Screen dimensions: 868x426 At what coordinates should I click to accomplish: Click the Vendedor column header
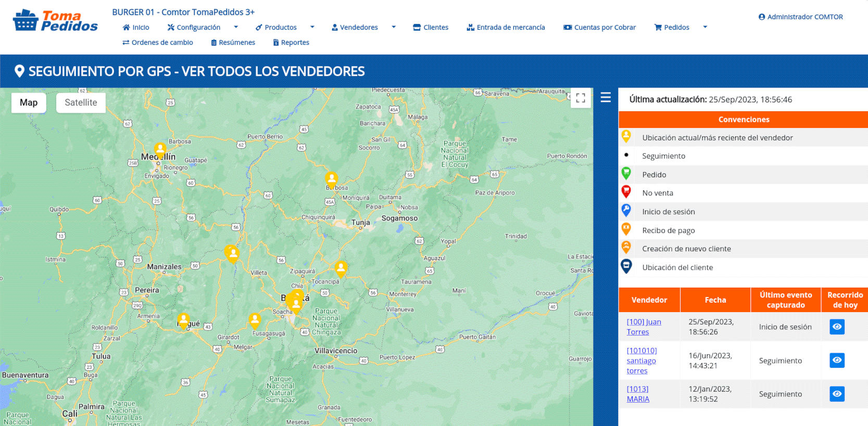click(x=649, y=300)
